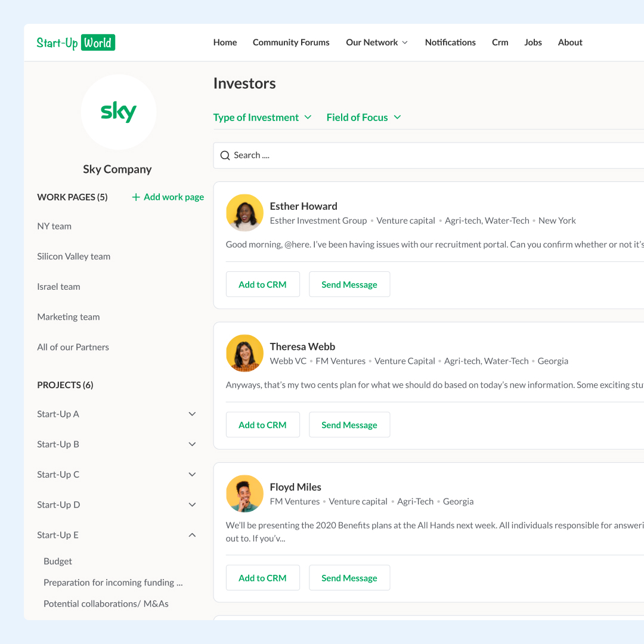Click the Start-Up World logo

click(76, 42)
